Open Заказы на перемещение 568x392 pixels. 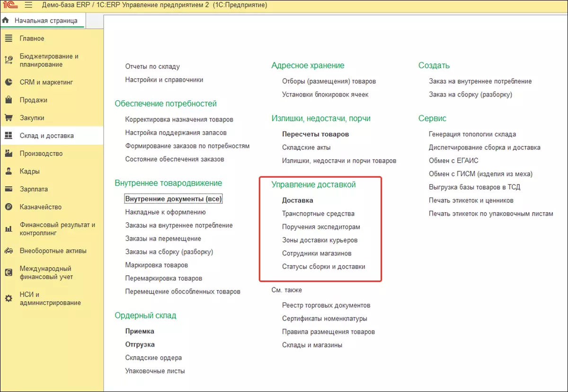[x=163, y=239]
